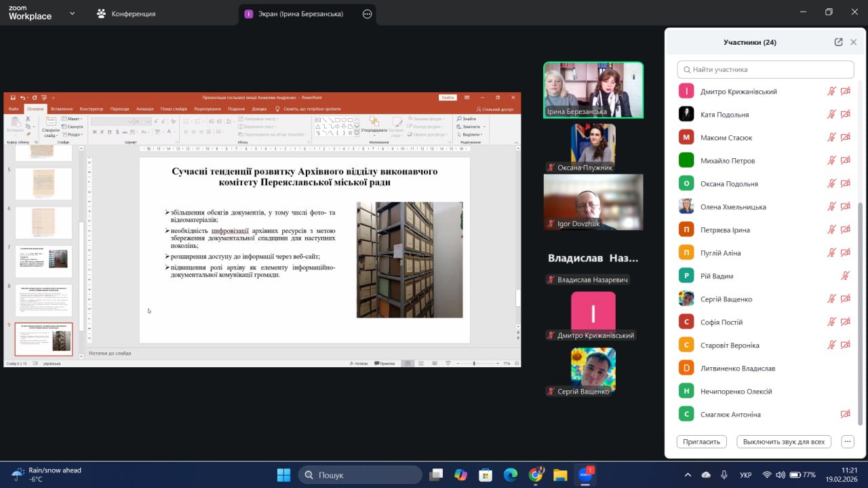Click the Найти участника search field
Image resolution: width=868 pixels, height=488 pixels.
coord(766,69)
